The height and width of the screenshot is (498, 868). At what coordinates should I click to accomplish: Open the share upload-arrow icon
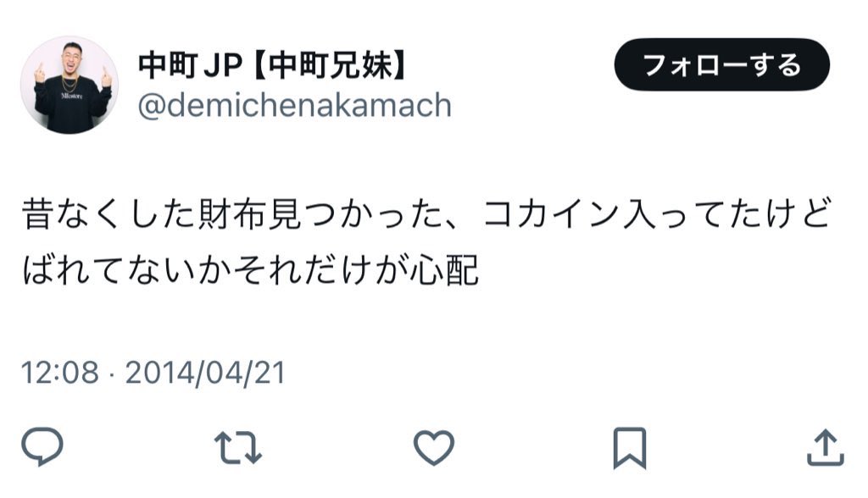pyautogui.click(x=825, y=447)
